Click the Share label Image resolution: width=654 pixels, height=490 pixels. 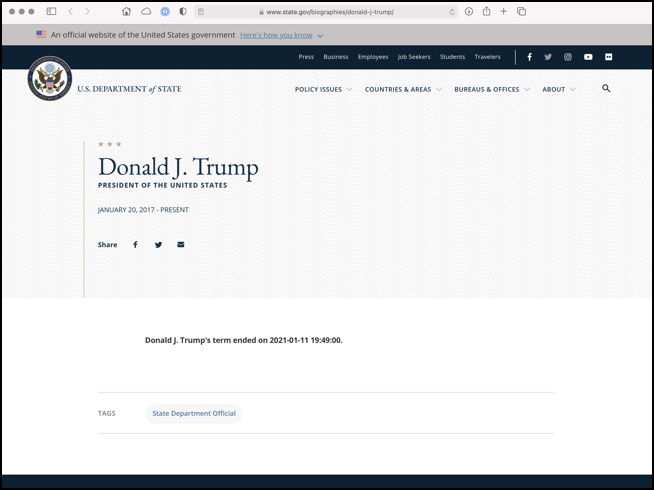107,245
